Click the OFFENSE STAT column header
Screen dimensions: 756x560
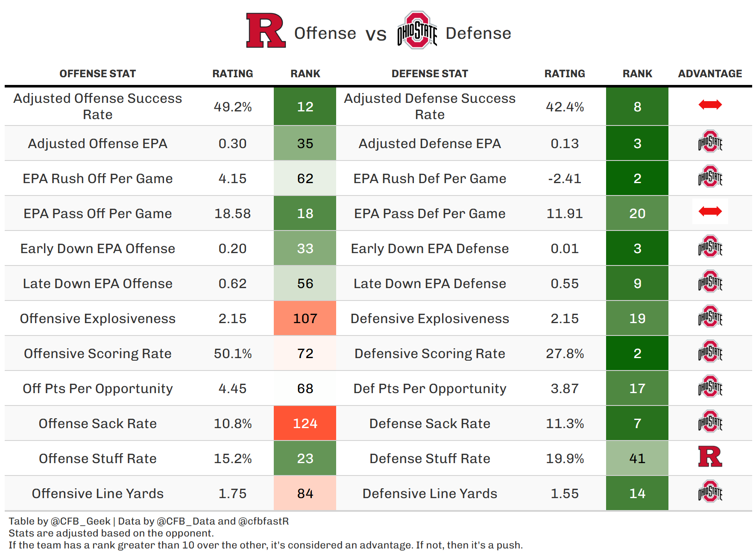click(x=97, y=74)
